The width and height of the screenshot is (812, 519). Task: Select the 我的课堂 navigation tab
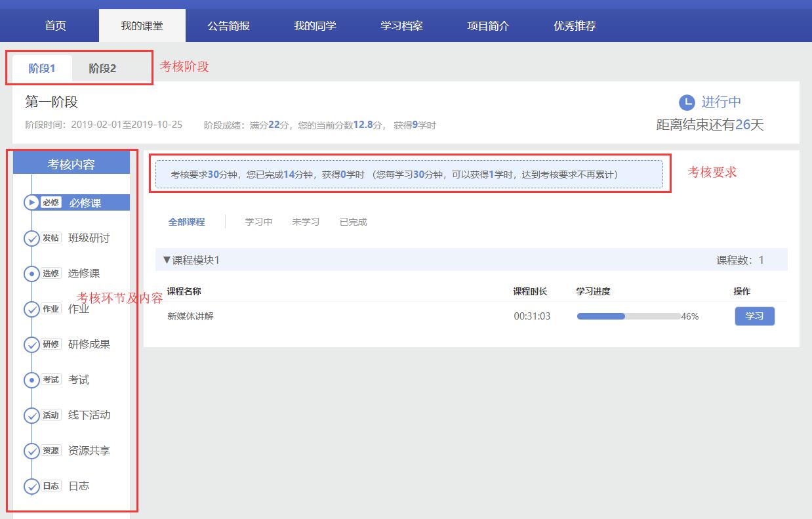point(142,26)
